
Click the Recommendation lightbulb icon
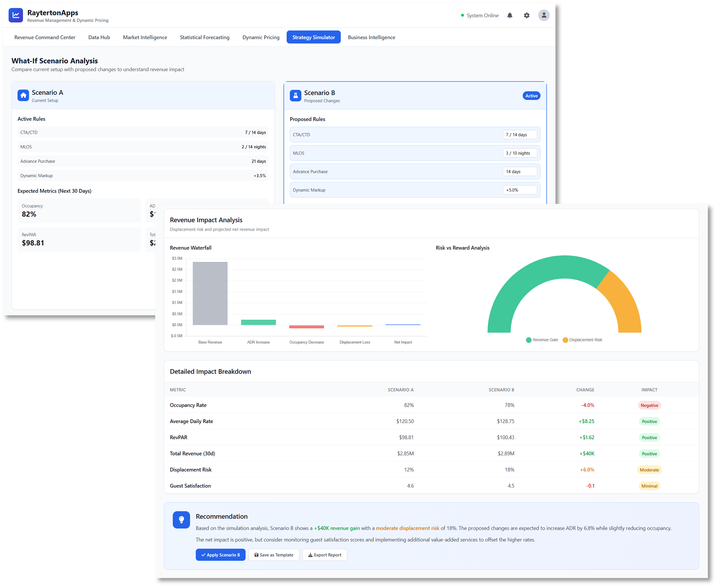[x=181, y=520]
